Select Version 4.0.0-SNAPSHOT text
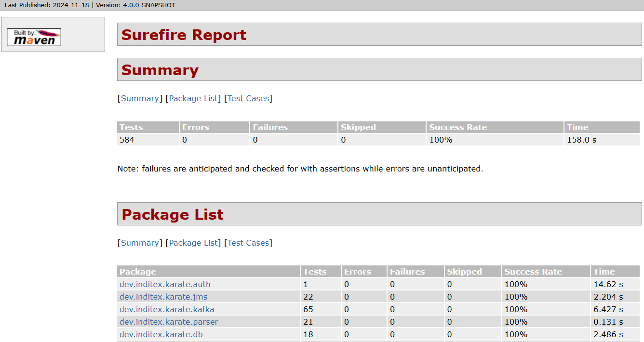This screenshot has height=342, width=644. [135, 5]
